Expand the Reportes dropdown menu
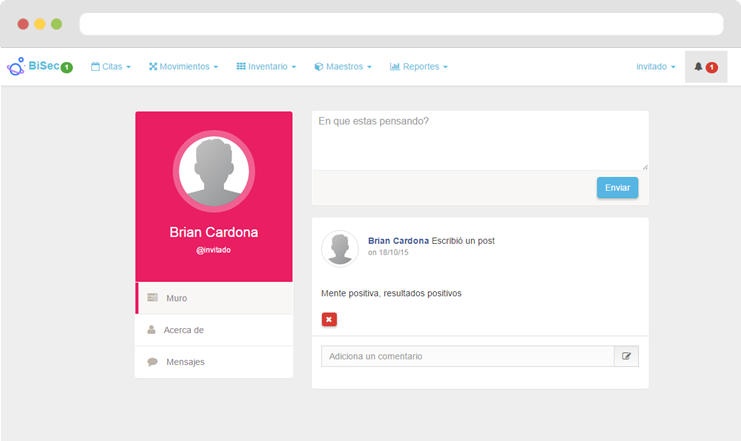 pos(418,67)
